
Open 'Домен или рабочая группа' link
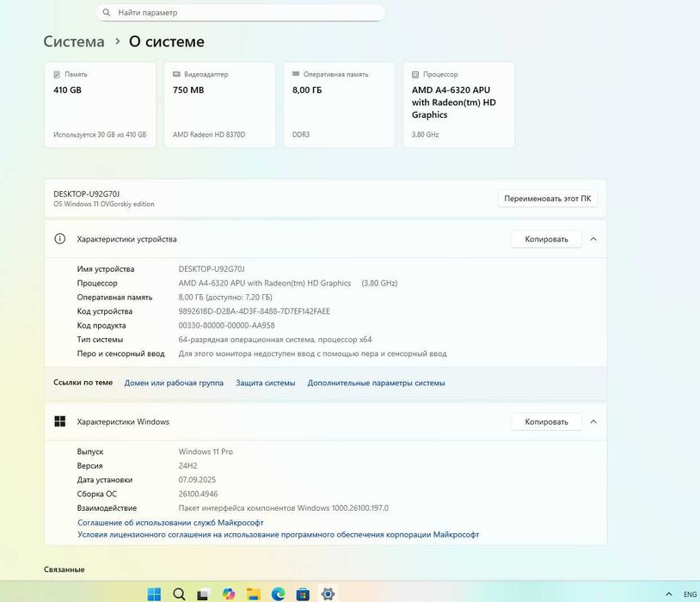174,383
